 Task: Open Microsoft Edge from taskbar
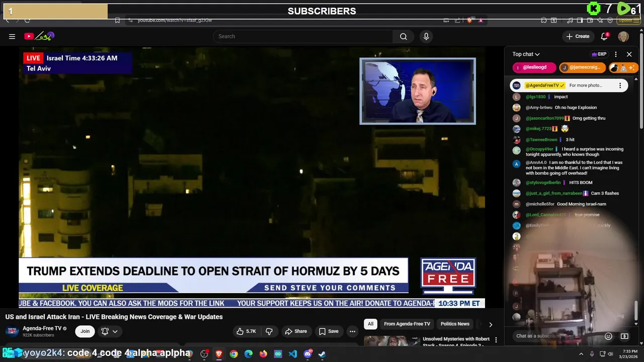[x=249, y=354]
